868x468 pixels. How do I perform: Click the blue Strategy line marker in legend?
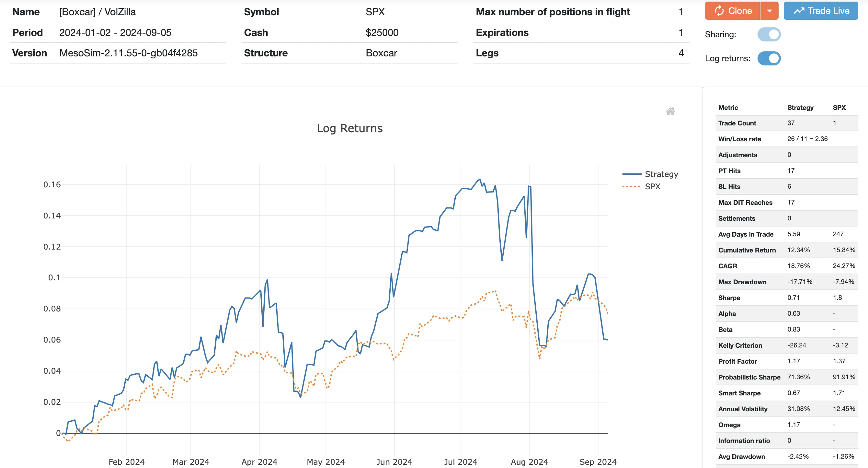pyautogui.click(x=632, y=174)
